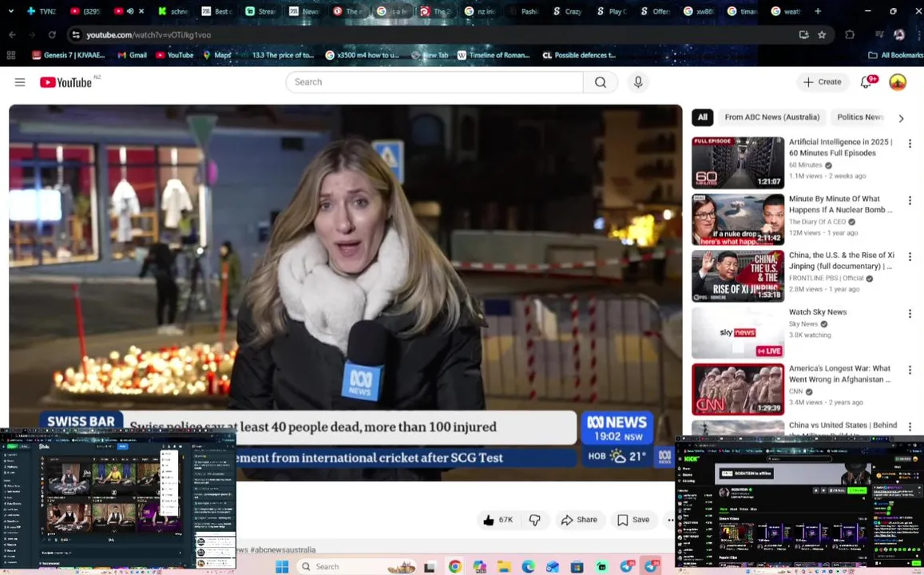
Task: Click the Create button on YouTube
Action: point(823,82)
